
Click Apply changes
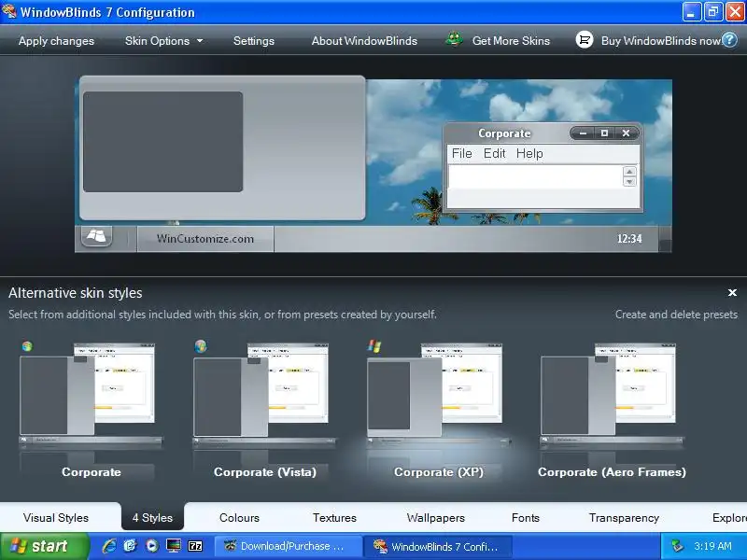[56, 41]
